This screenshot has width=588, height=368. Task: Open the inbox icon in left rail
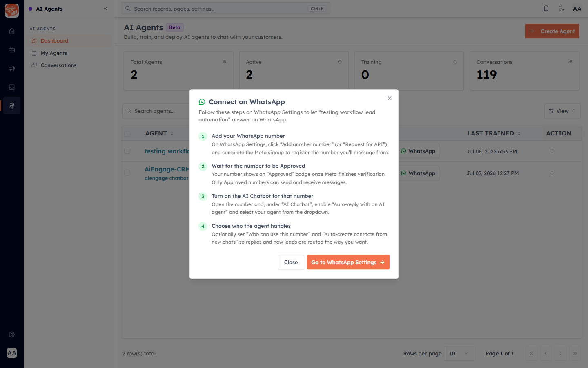[x=12, y=87]
